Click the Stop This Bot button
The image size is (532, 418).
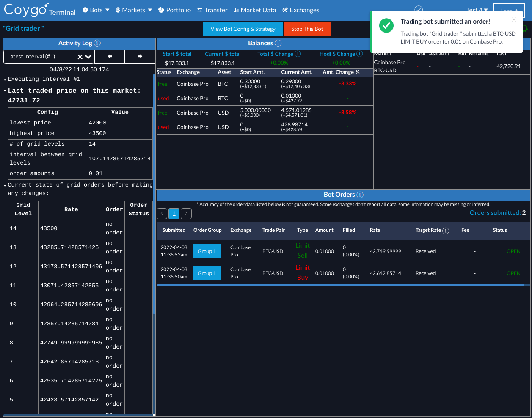pos(307,29)
